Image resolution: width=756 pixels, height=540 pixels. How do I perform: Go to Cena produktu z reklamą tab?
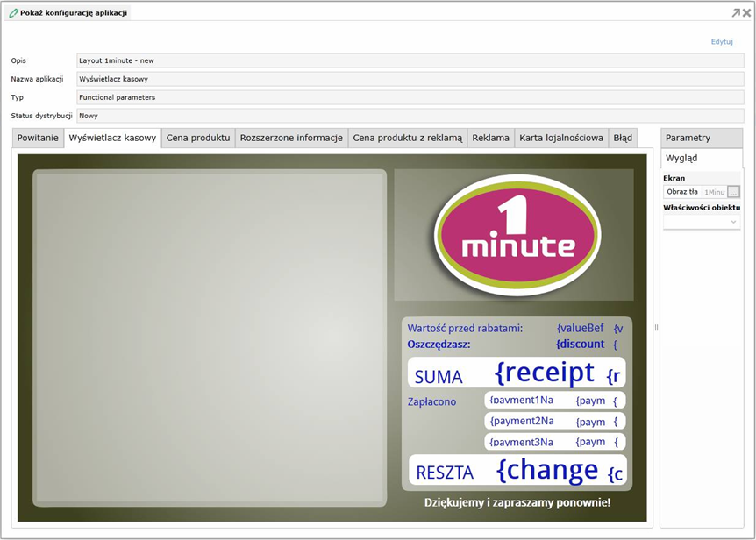(x=408, y=138)
